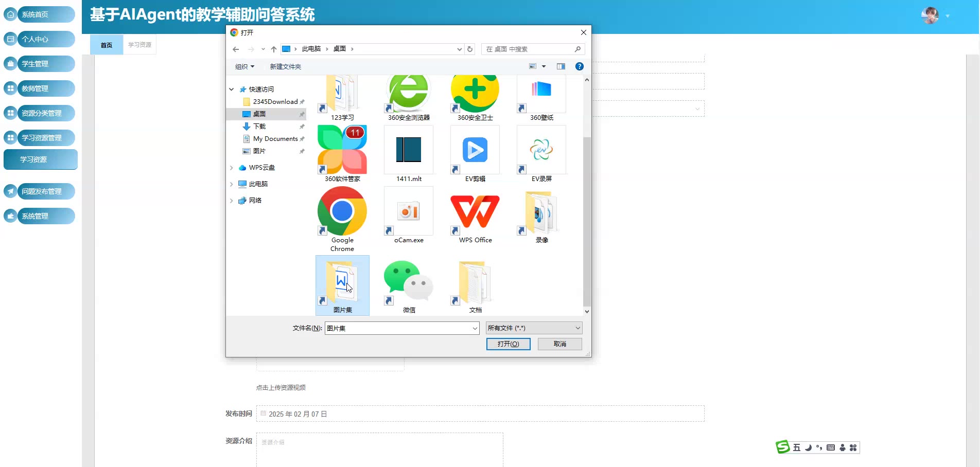Click the user avatar in the header

coord(930,15)
